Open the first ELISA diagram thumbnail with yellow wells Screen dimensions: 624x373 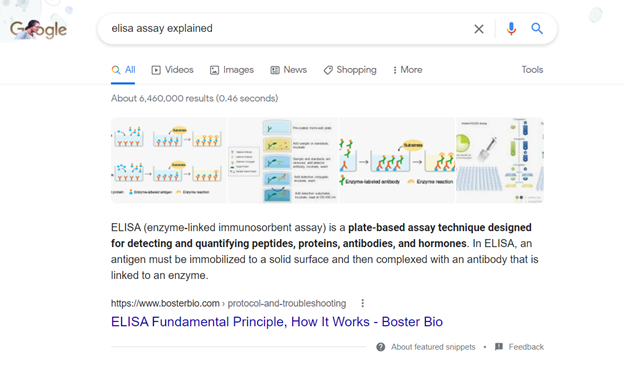(169, 160)
